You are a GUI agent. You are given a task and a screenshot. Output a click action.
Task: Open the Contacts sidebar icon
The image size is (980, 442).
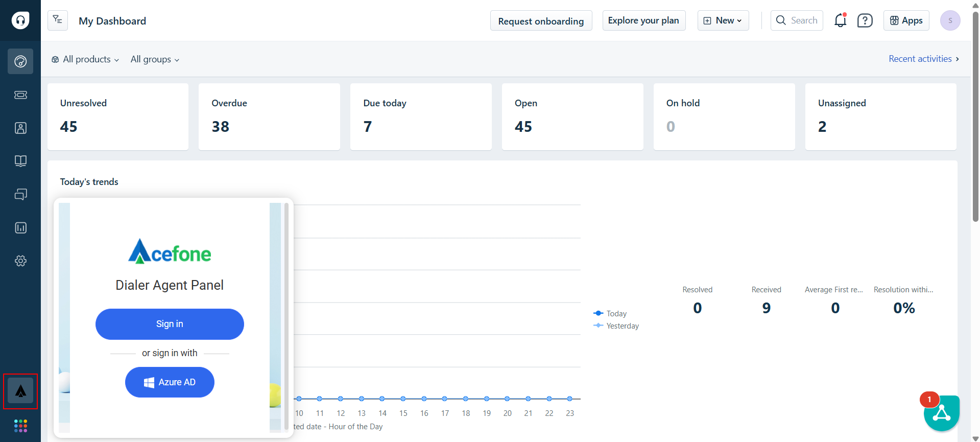20,128
